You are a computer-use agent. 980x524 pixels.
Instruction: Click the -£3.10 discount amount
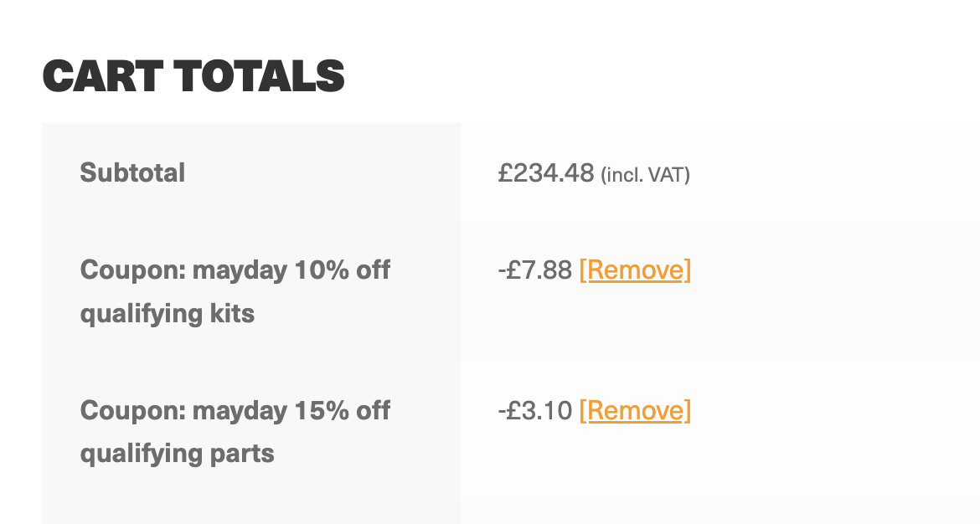point(534,411)
